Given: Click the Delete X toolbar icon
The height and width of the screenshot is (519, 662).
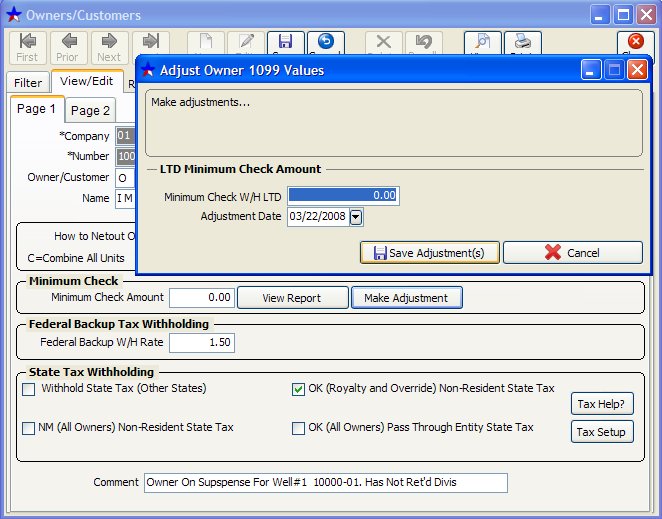Looking at the screenshot, I should [383, 43].
